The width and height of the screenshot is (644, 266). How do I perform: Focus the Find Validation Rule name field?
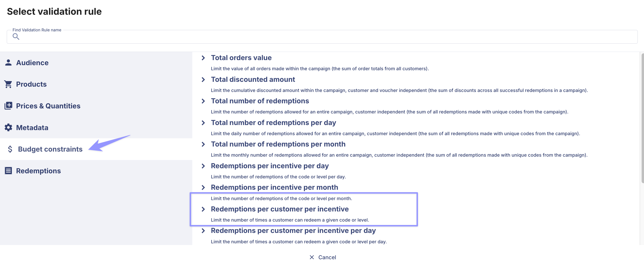coord(322,37)
